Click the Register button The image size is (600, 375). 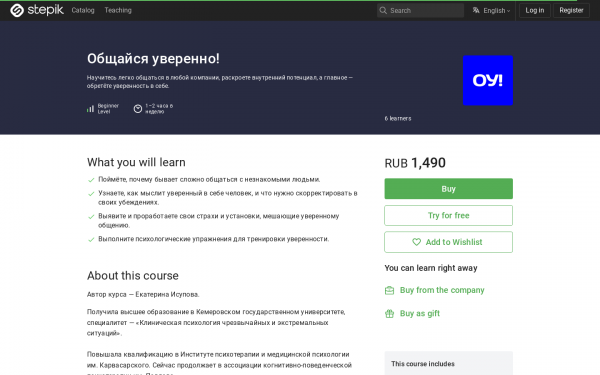click(x=571, y=10)
